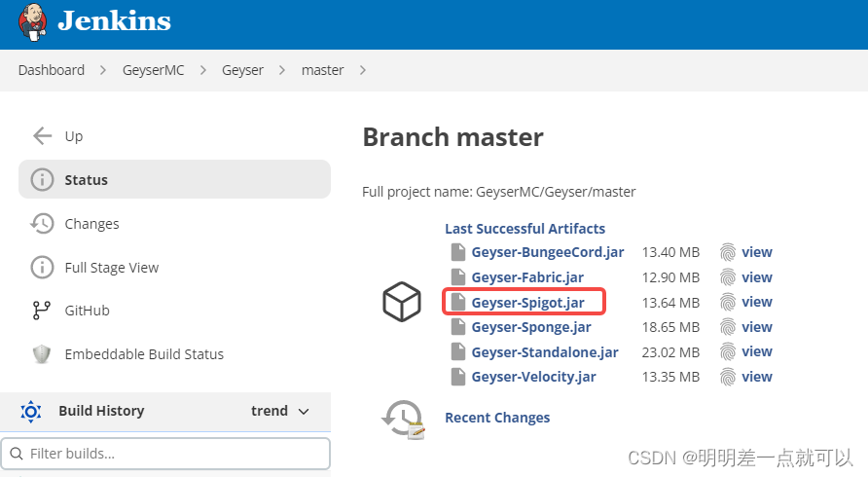Open fingerprint for Geyser-Spigot.jar
This screenshot has width=868, height=477.
pos(728,302)
